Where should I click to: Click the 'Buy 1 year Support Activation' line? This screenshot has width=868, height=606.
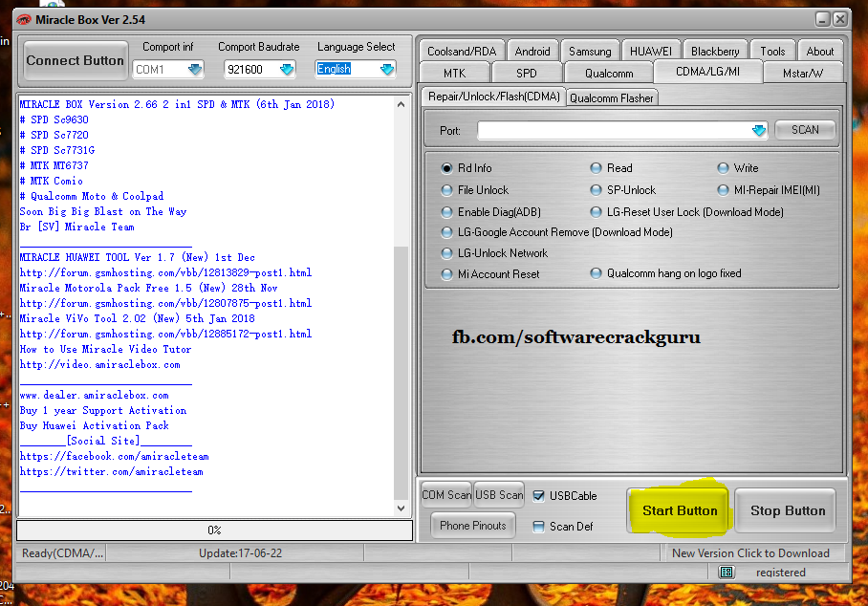pos(103,411)
